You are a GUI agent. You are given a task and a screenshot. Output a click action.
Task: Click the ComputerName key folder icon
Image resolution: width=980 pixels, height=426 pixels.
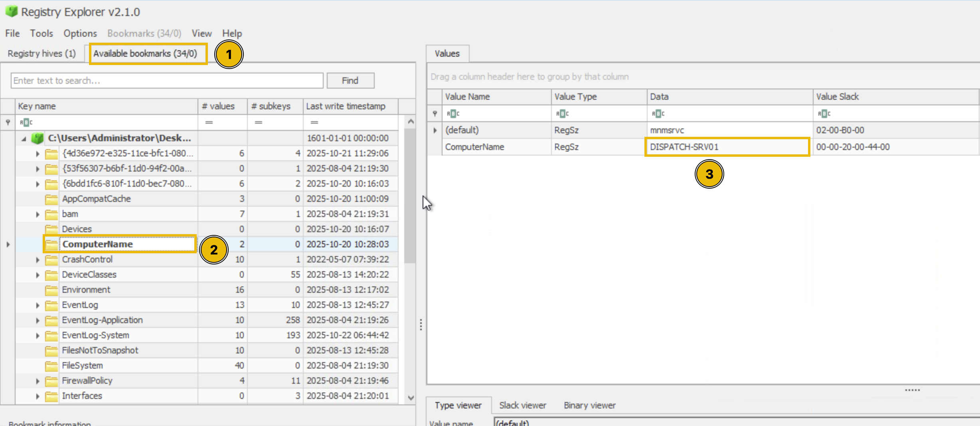click(x=52, y=244)
